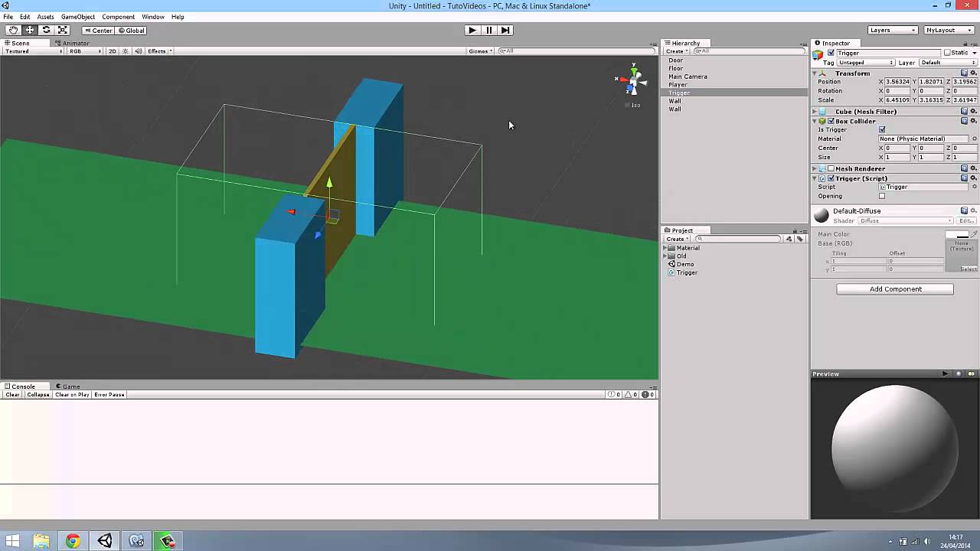The height and width of the screenshot is (551, 980).
Task: Search by type icon in Project panel
Action: click(x=789, y=239)
